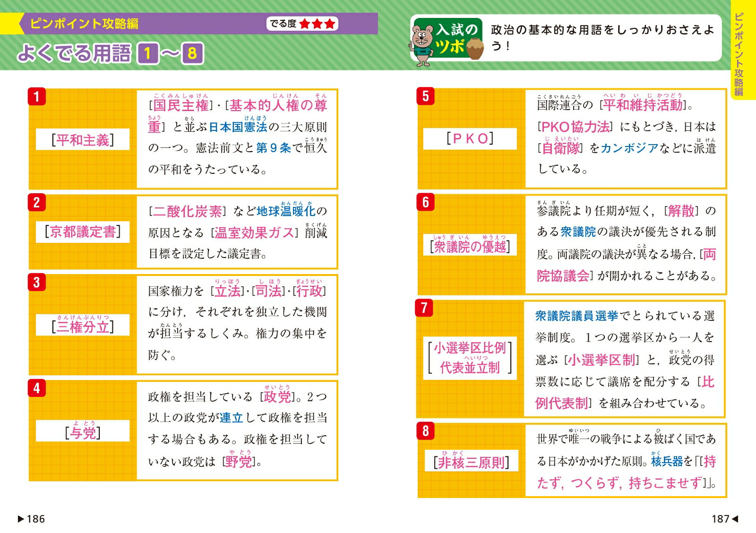This screenshot has height=533, width=756.
Task: Click the 平和主義 term box
Action: 83,140
